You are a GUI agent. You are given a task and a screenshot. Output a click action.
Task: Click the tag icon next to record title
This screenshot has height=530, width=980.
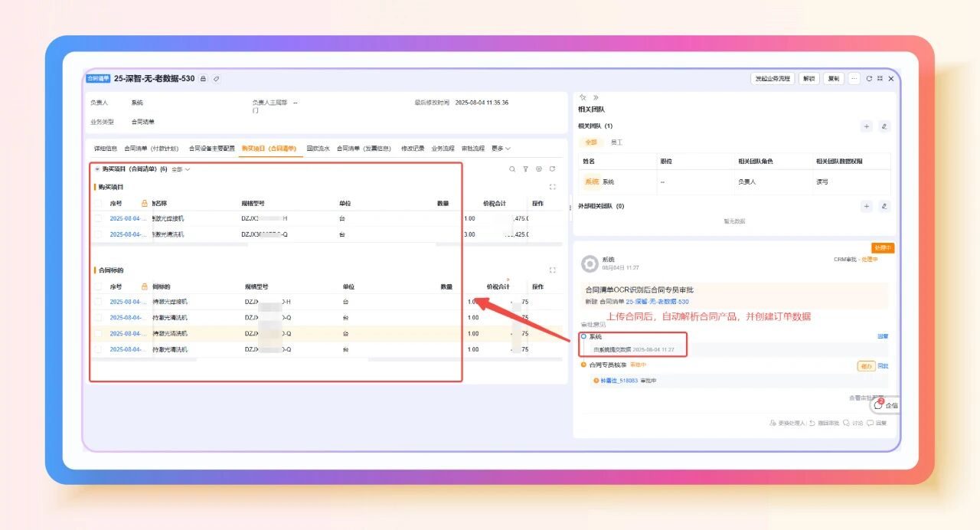point(217,79)
